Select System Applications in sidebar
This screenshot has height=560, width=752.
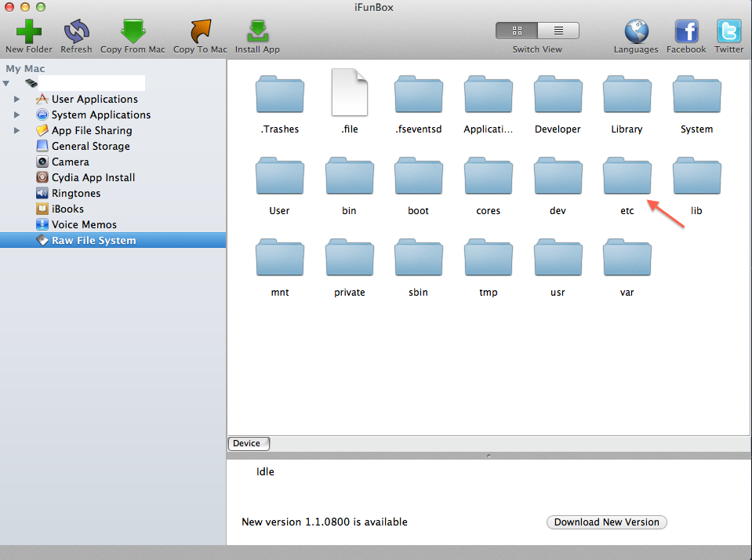tap(100, 115)
